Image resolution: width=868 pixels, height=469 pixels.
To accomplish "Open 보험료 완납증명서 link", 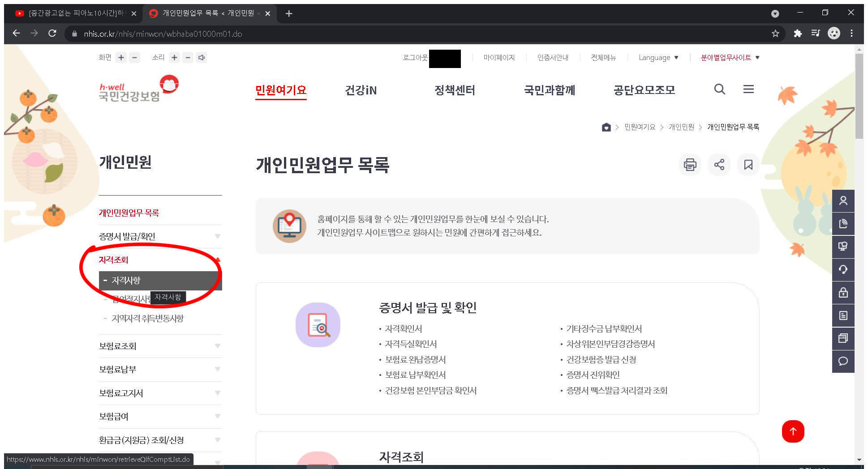I will [415, 360].
